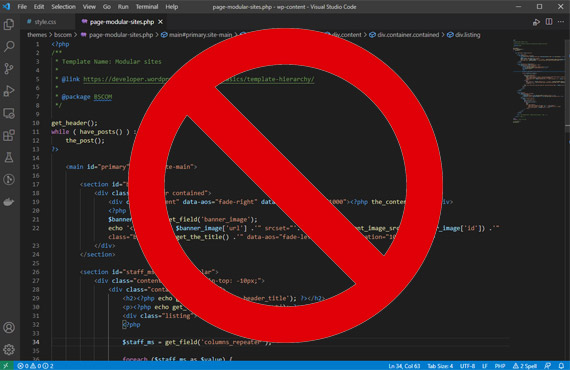Image resolution: width=570 pixels, height=370 pixels.
Task: Click line number 34 in the gutter
Action: 36,342
